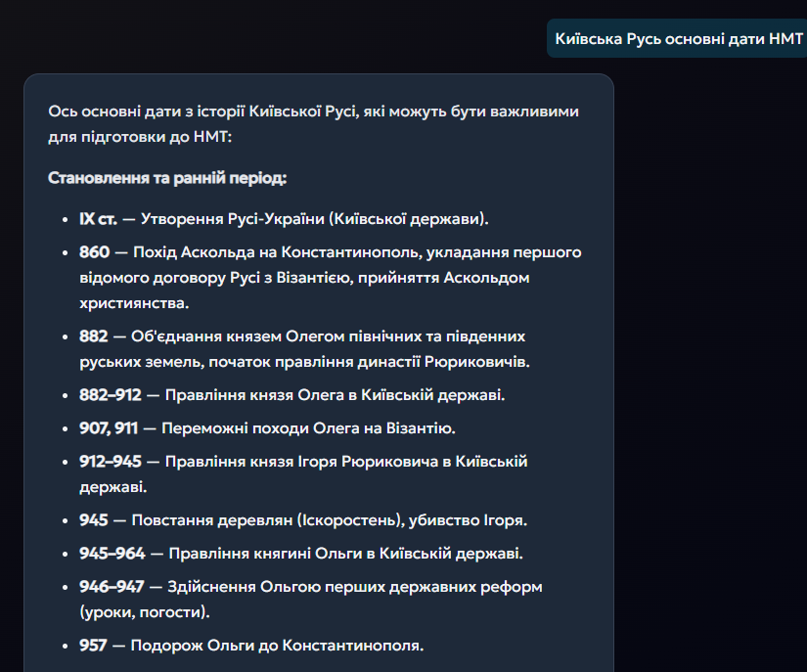Click the text "Подорож Ольги до Константинополя"

pyautogui.click(x=277, y=646)
